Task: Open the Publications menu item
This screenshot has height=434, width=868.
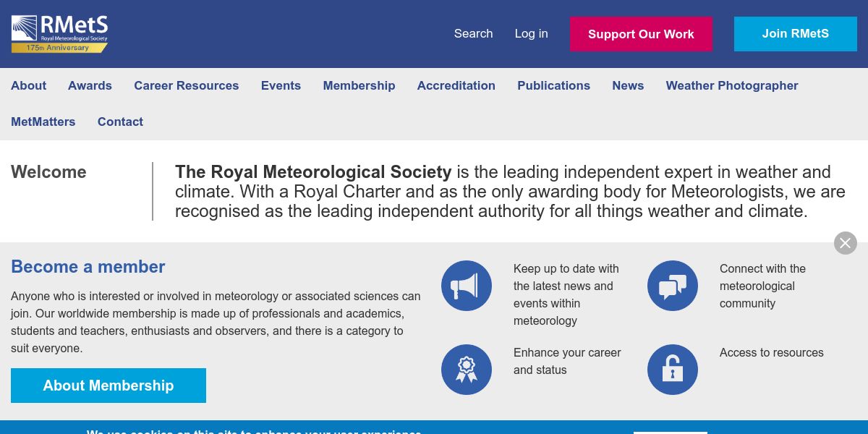Action: point(553,85)
